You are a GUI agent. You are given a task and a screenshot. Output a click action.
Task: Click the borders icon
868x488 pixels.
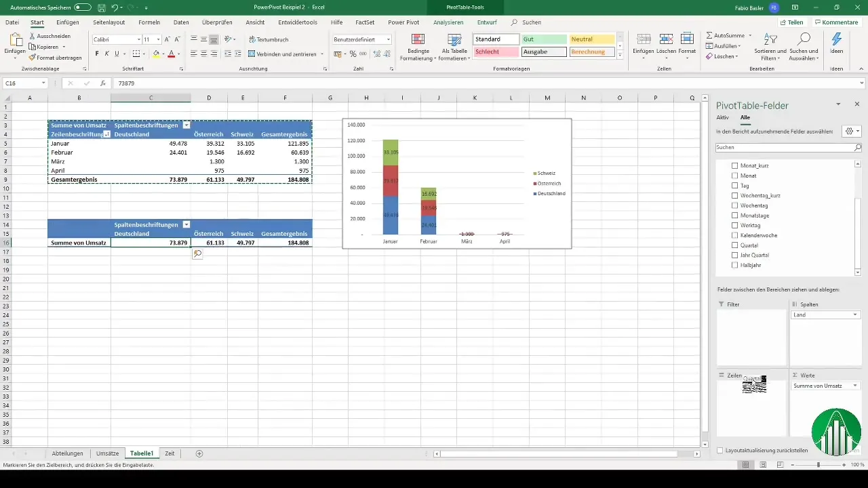(x=136, y=54)
